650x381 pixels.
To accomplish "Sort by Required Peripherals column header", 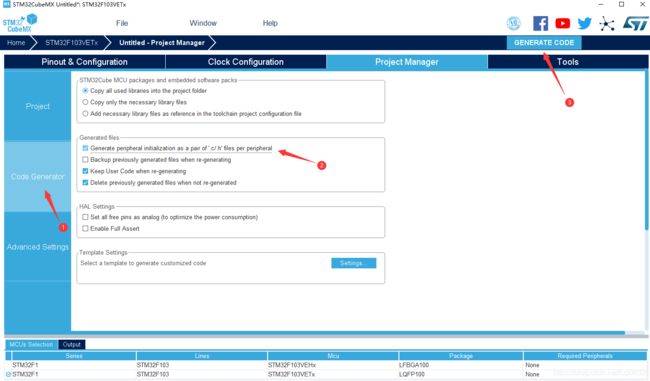I will tap(585, 356).
